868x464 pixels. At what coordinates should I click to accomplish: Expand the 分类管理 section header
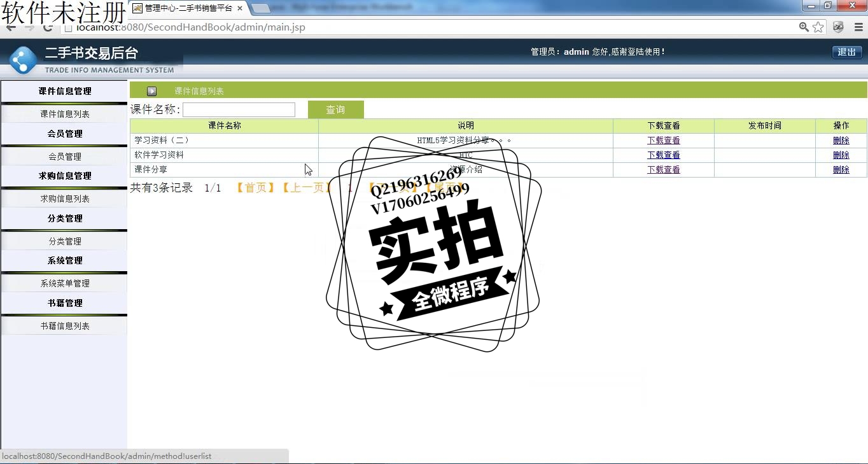(64, 218)
